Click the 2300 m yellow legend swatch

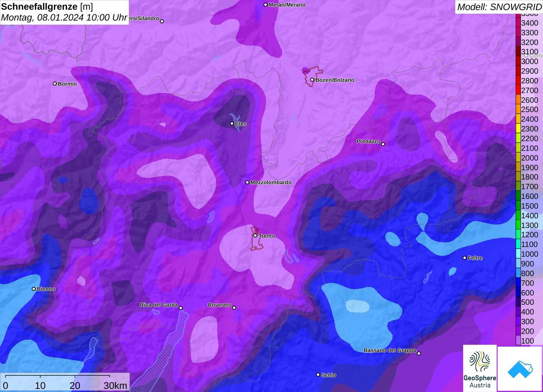point(518,129)
